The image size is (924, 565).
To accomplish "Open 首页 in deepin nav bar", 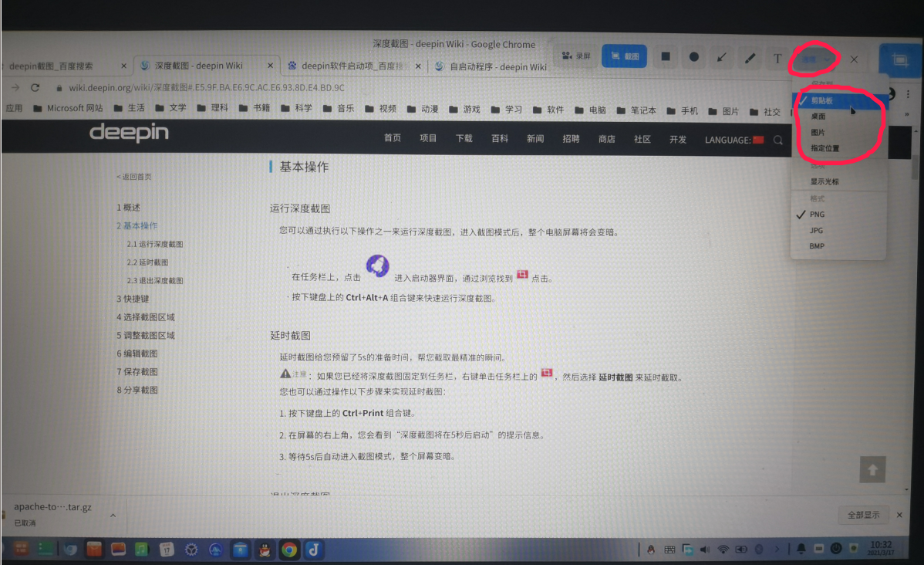I will [x=393, y=138].
